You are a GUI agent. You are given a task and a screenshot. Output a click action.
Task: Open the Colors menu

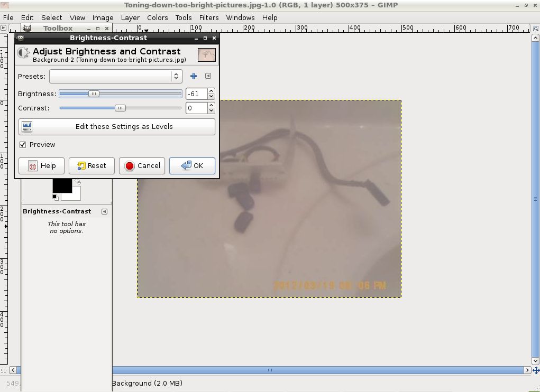[x=158, y=17]
